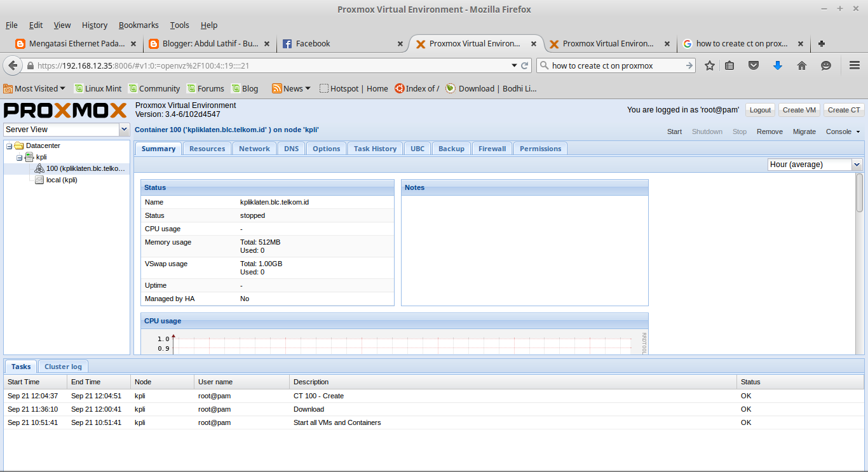Open the Server View dropdown

[x=125, y=129]
